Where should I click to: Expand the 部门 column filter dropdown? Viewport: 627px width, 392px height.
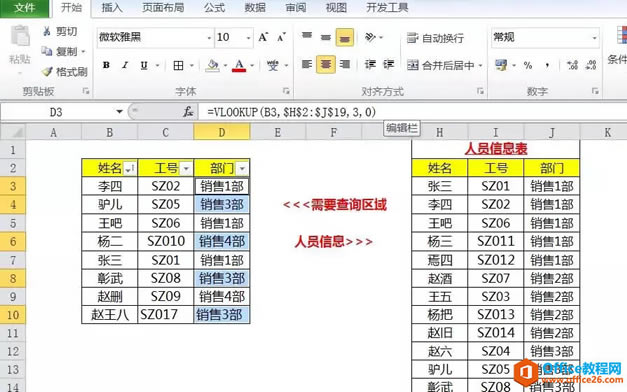pyautogui.click(x=242, y=169)
